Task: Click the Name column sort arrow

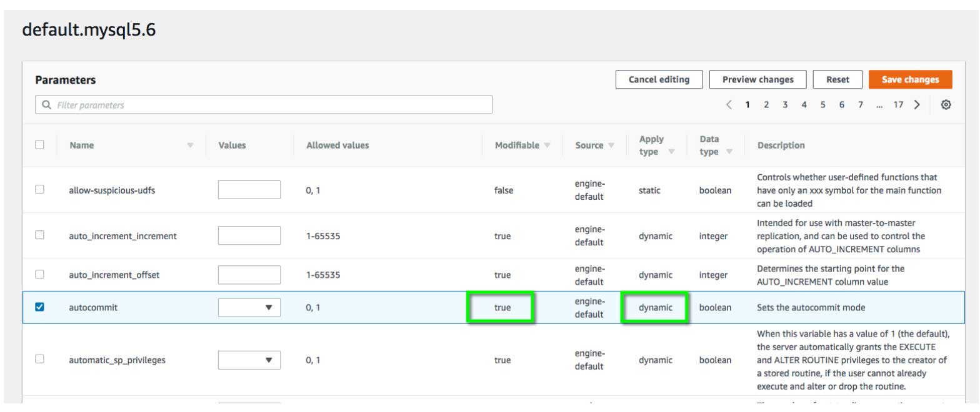Action: point(190,145)
